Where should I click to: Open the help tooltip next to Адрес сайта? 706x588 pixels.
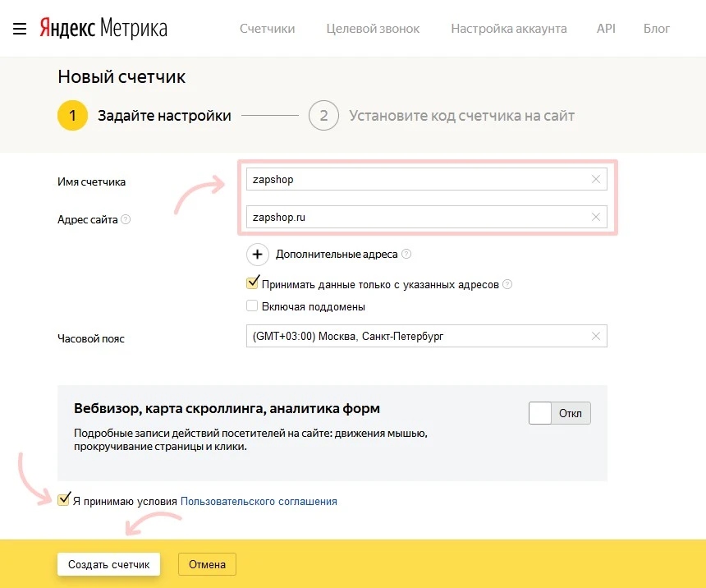(123, 219)
